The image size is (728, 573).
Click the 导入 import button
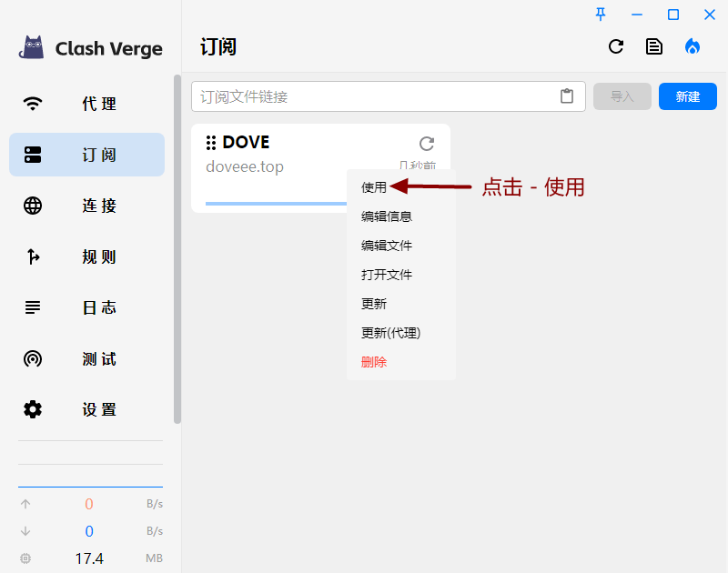[x=622, y=96]
